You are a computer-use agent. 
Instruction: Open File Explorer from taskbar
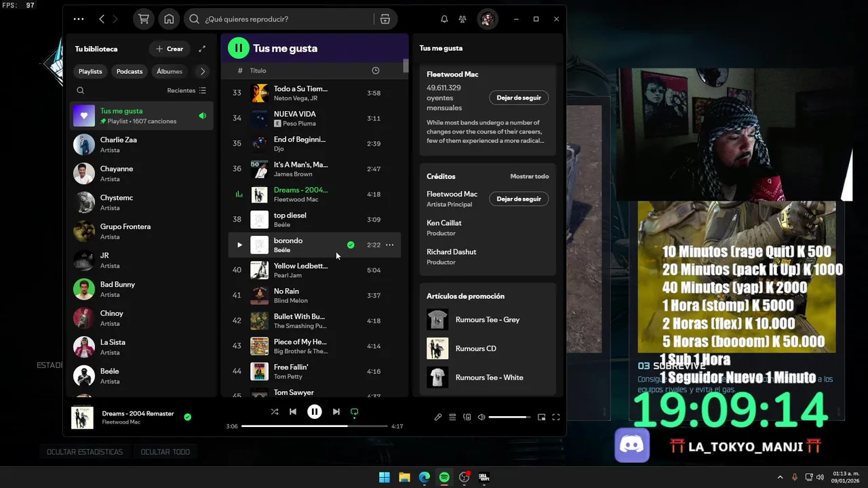(x=404, y=477)
